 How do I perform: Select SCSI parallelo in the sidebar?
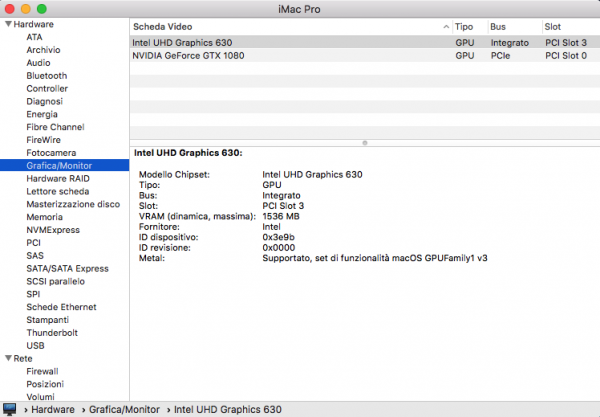click(x=55, y=282)
